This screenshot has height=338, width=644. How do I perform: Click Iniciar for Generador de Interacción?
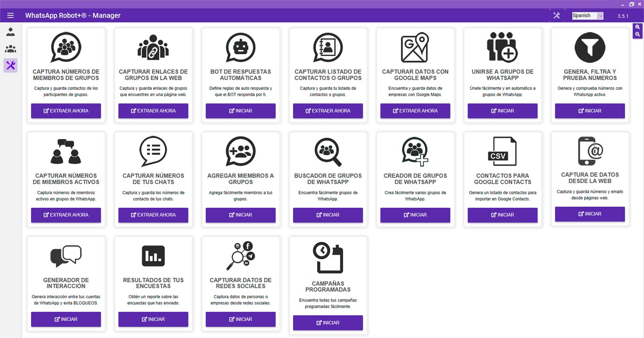click(66, 319)
